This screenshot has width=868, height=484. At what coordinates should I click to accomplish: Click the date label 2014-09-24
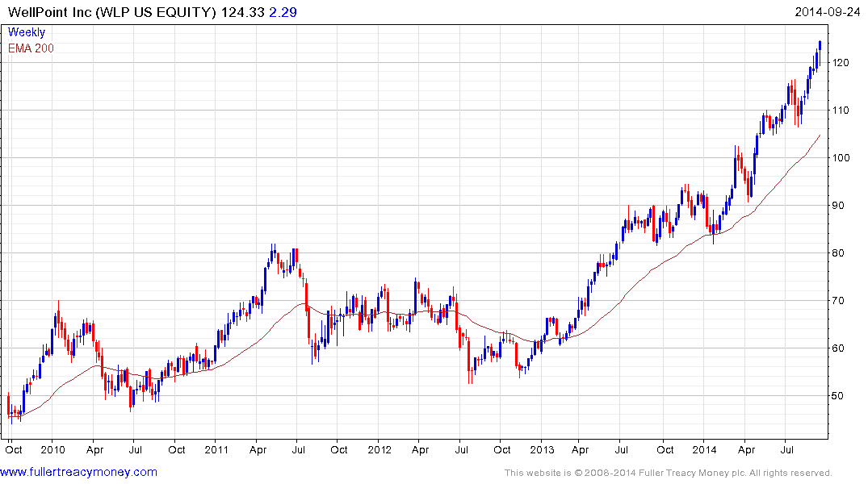(827, 12)
